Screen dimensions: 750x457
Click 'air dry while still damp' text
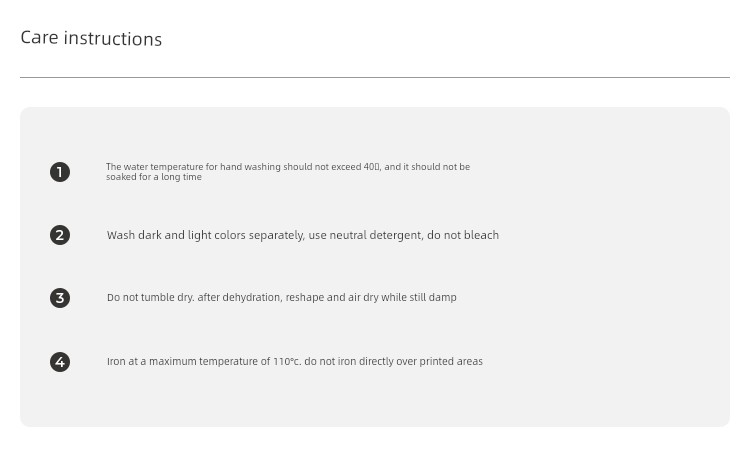point(402,297)
